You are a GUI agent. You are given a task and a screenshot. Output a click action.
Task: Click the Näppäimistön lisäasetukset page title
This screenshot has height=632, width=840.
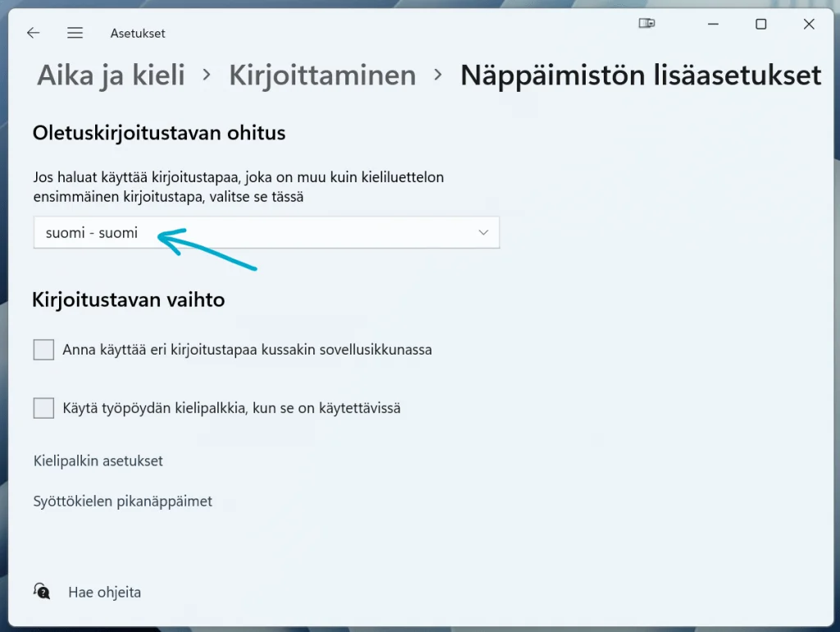(641, 75)
